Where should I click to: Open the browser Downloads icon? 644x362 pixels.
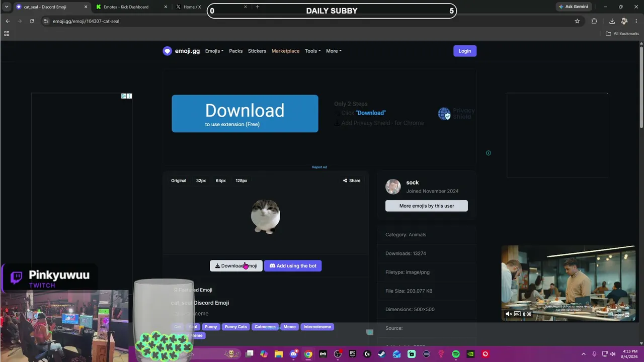pos(612,21)
